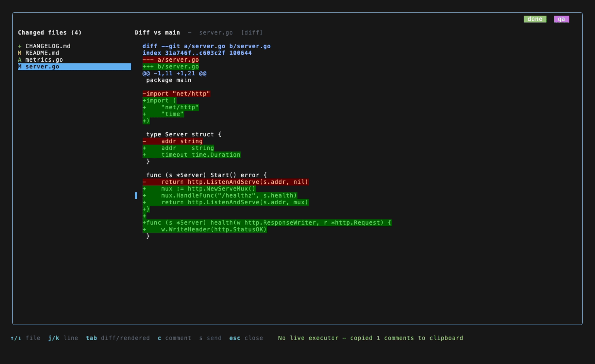Image resolution: width=595 pixels, height=364 pixels.
Task: Click the index 31a746f..c603c2f line
Action: click(x=197, y=53)
